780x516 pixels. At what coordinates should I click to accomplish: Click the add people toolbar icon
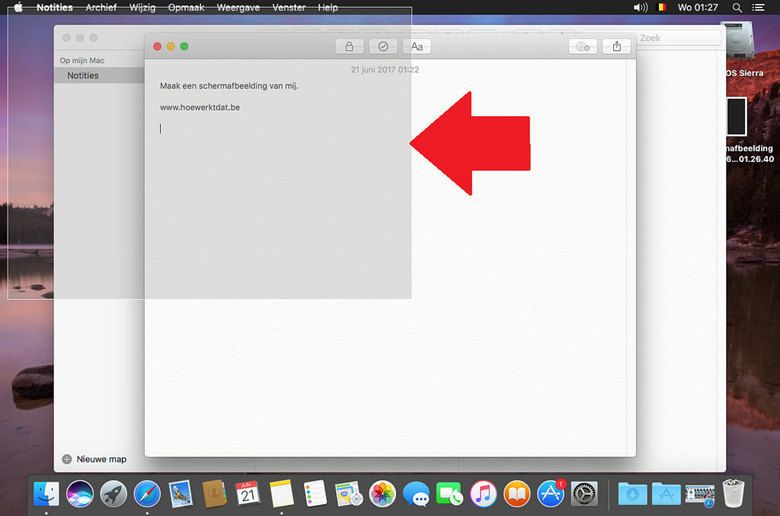pyautogui.click(x=583, y=46)
